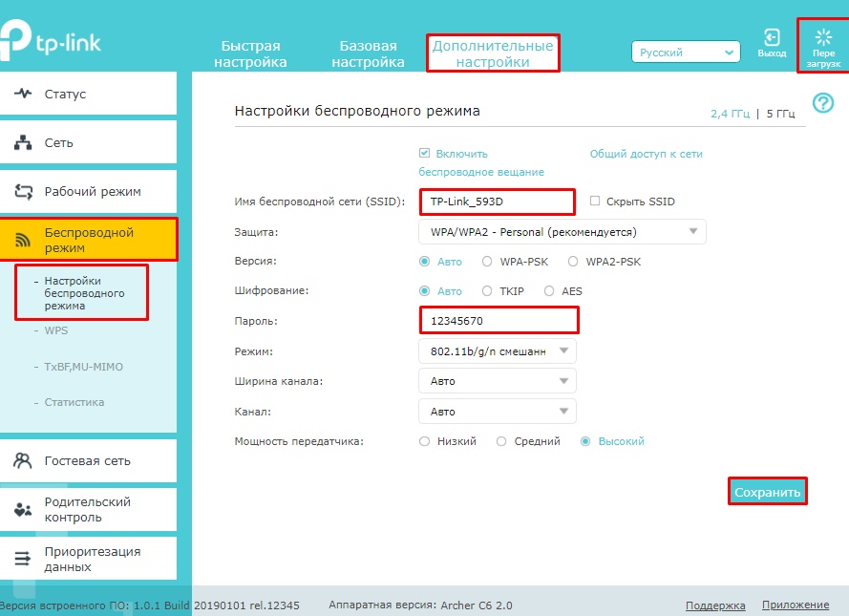The image size is (849, 616).
Task: Open the Статус sidebar section
Action: [x=88, y=93]
